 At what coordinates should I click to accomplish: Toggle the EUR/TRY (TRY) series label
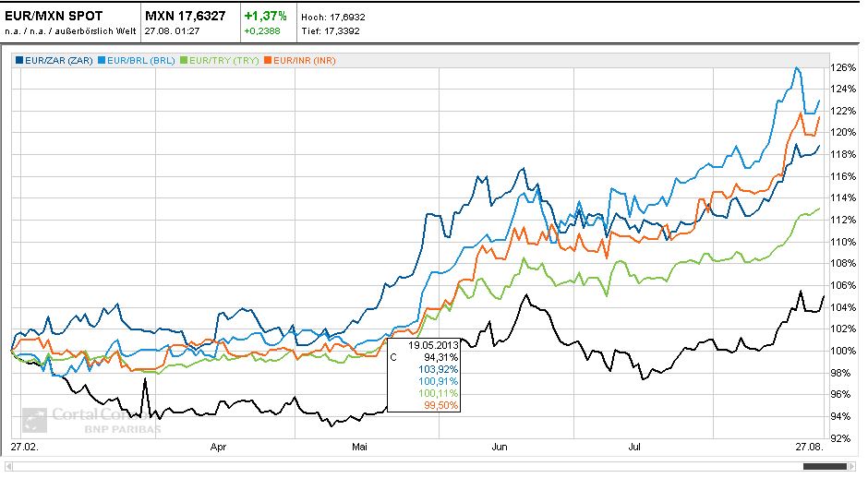coord(223,60)
